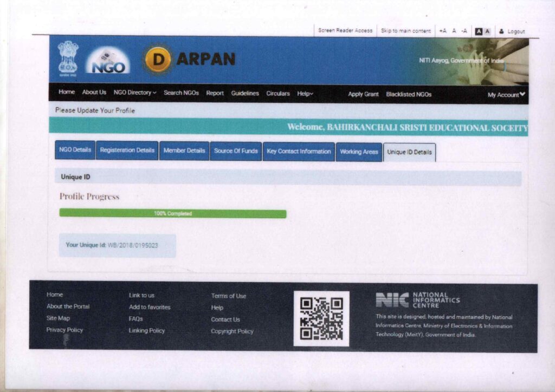Open Search NGOs page
Image resolution: width=555 pixels, height=392 pixels.
click(x=181, y=93)
